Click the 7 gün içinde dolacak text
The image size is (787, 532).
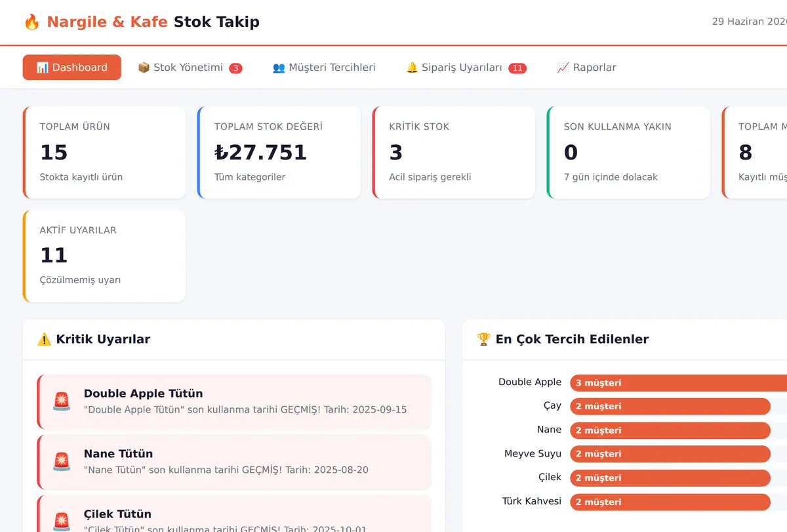point(611,177)
